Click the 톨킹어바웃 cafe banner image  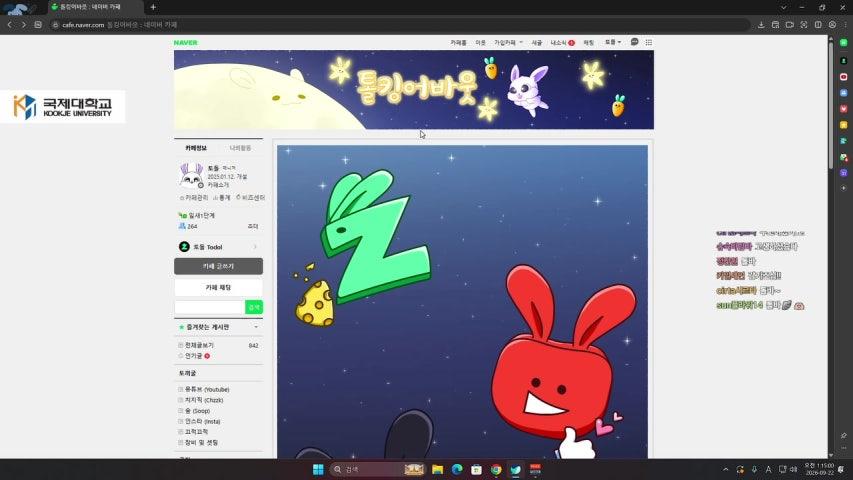click(414, 90)
